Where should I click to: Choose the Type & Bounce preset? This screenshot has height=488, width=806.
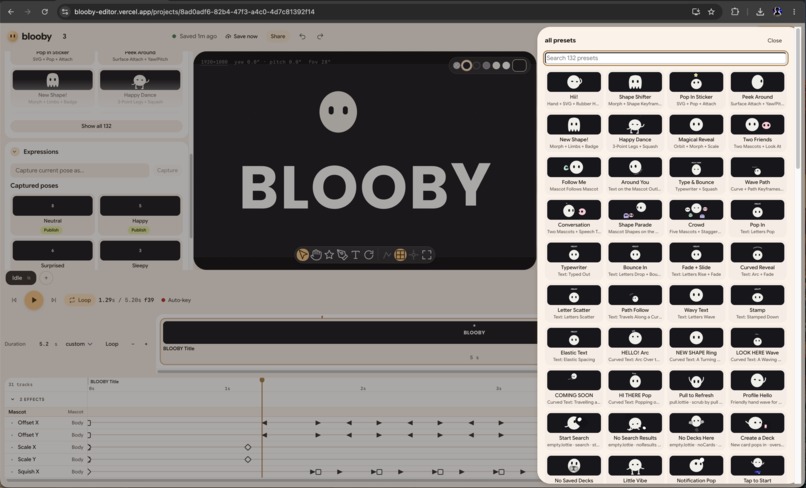click(696, 175)
